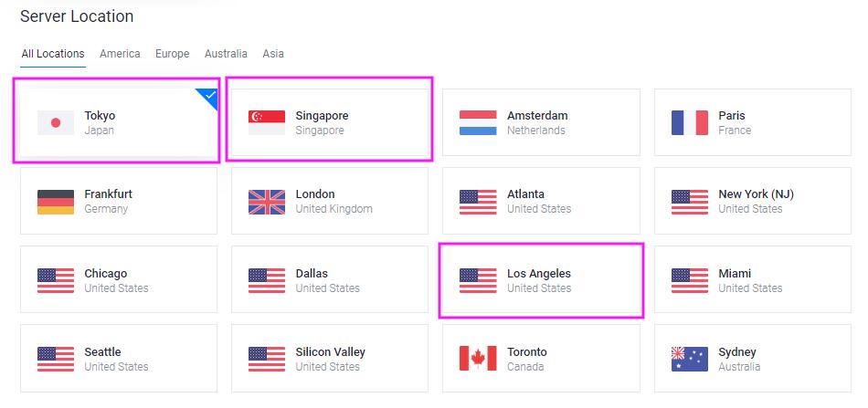868x408 pixels.
Task: Switch to the All Locations tab
Action: tap(53, 54)
